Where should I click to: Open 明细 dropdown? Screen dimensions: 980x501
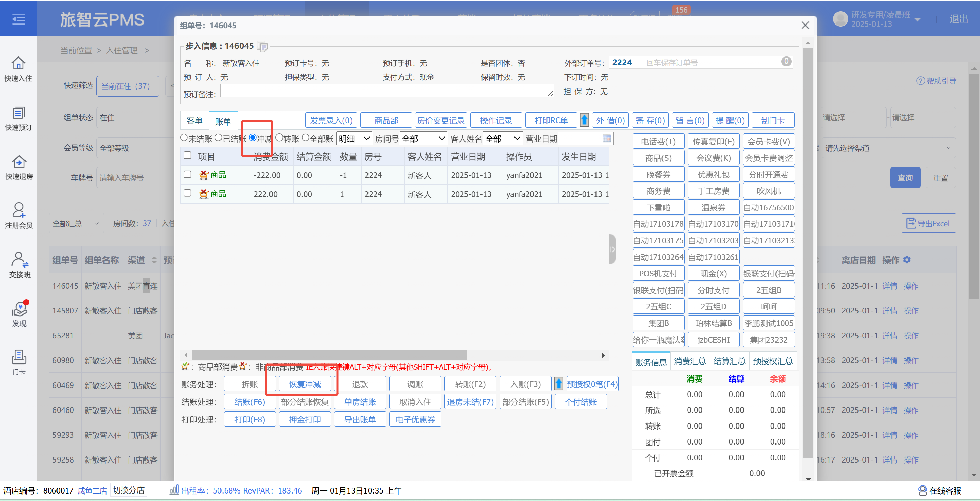tap(354, 139)
